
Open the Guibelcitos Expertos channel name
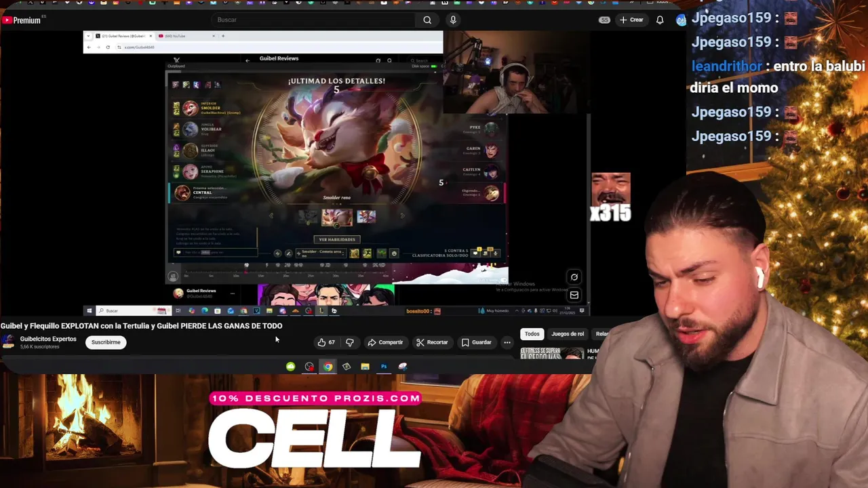point(48,339)
